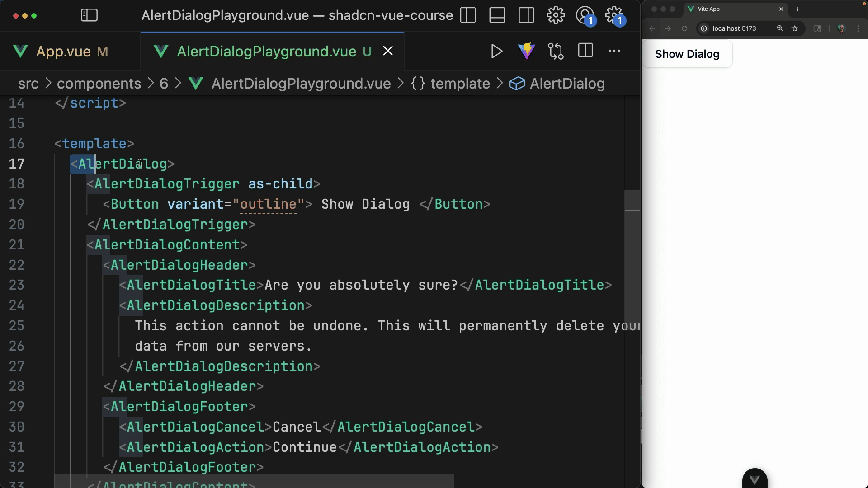The width and height of the screenshot is (868, 488).
Task: Open the src breadcrumb
Action: [x=28, y=84]
